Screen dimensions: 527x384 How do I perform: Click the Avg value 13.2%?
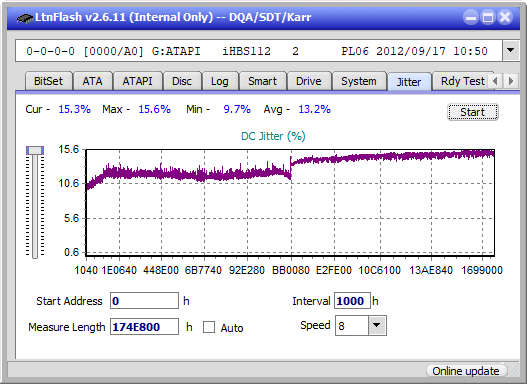(315, 109)
